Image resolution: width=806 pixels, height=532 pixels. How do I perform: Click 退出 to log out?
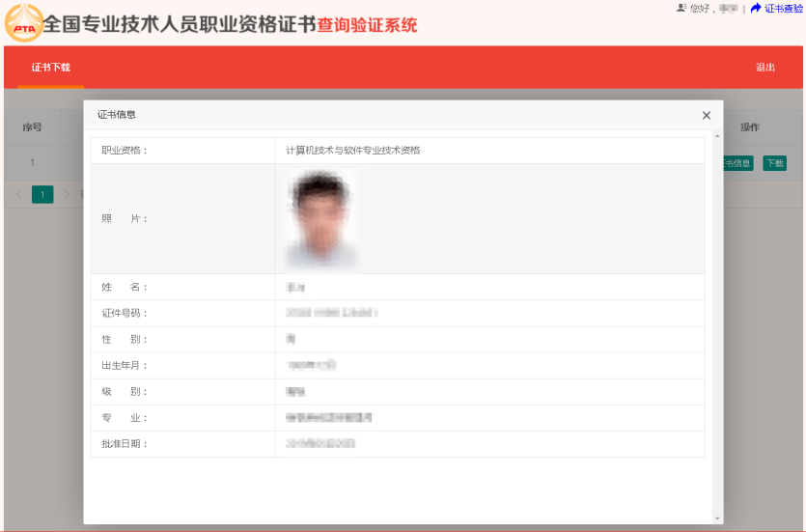click(764, 68)
